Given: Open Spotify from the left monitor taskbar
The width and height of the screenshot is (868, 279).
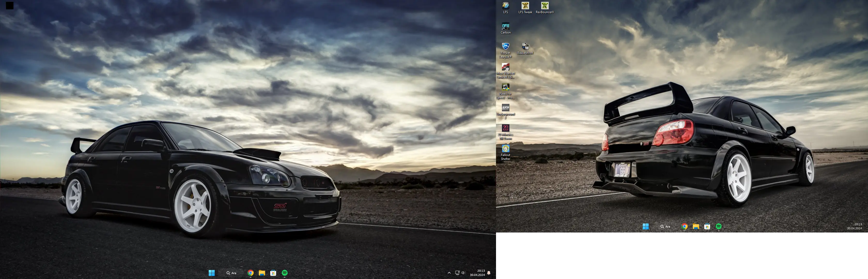Looking at the screenshot, I should (285, 273).
